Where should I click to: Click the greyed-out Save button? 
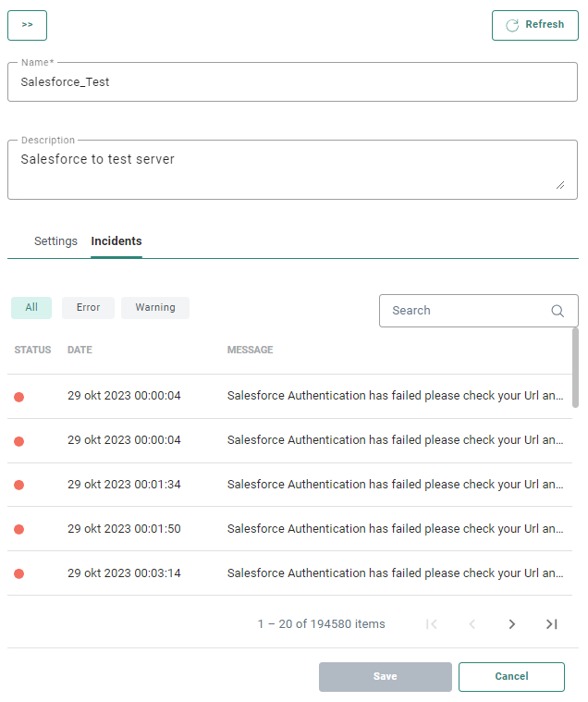pyautogui.click(x=386, y=677)
